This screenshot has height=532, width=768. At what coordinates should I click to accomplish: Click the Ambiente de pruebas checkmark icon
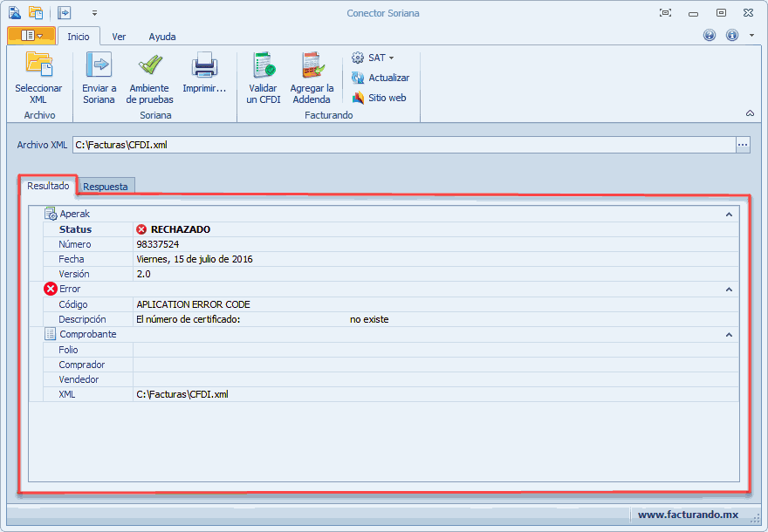(x=150, y=66)
